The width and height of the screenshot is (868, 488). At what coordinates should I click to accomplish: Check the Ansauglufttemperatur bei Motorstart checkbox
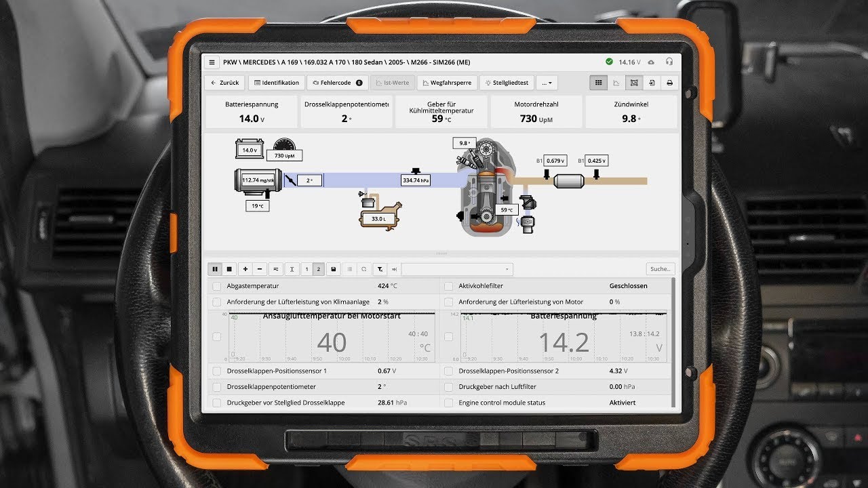tap(217, 336)
